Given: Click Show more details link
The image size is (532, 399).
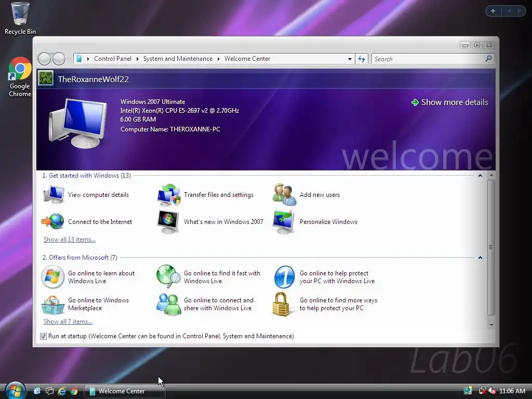Looking at the screenshot, I should (x=450, y=102).
